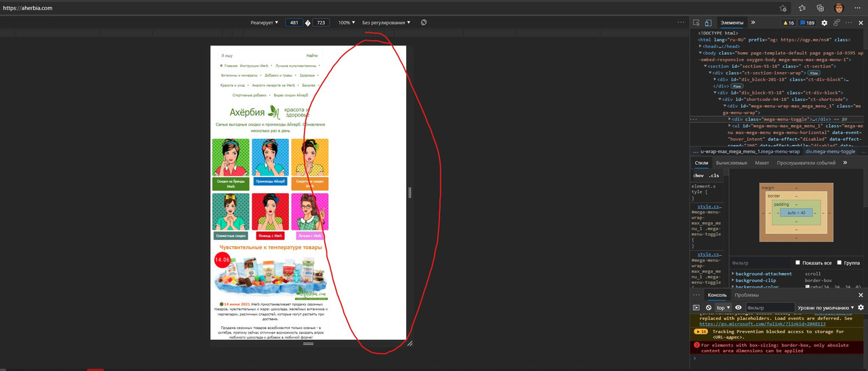Open the Реагирует device dropdown
Viewport: 868px width, 371px height.
[264, 22]
